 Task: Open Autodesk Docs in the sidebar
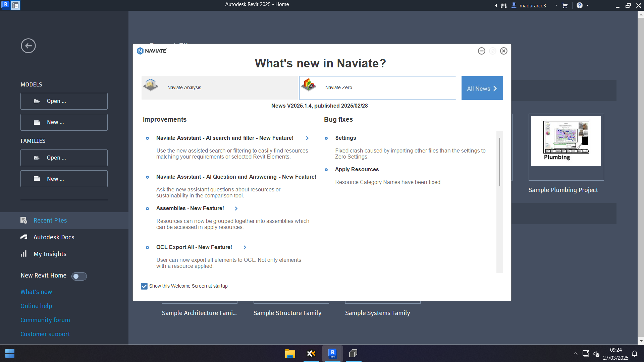click(64, 237)
